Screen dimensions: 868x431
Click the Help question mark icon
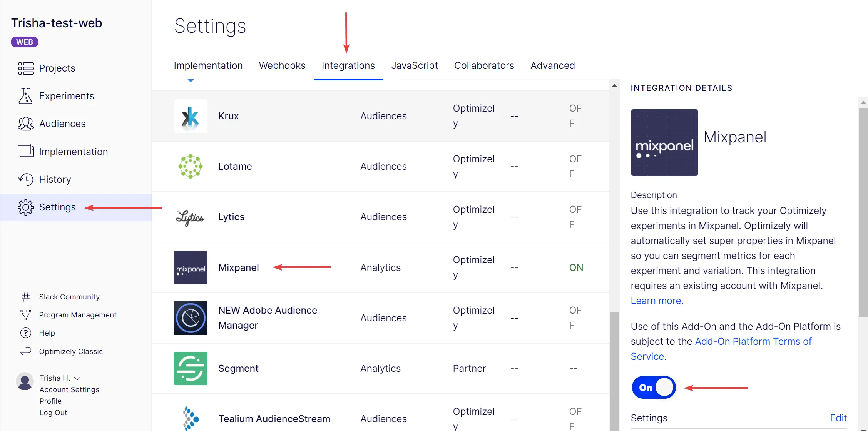(26, 333)
